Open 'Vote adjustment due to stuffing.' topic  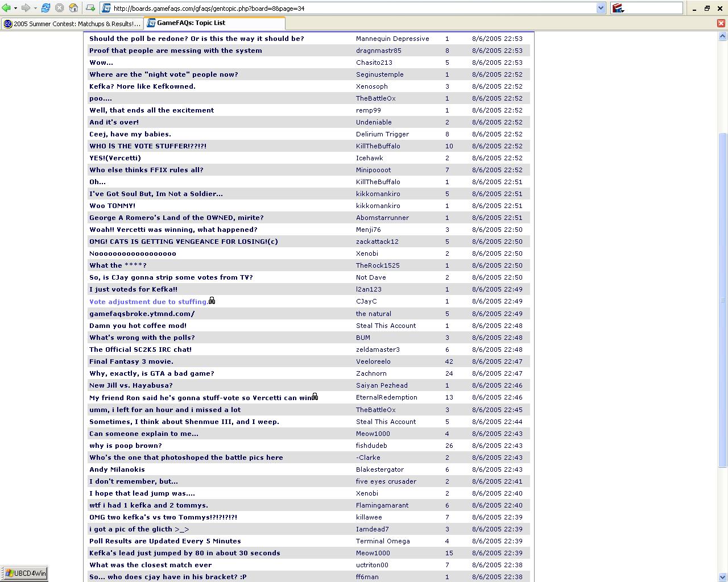tap(148, 302)
